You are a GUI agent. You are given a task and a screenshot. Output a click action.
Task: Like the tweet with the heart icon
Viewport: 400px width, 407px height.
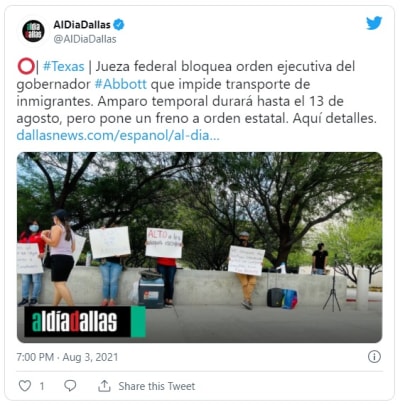coord(25,386)
